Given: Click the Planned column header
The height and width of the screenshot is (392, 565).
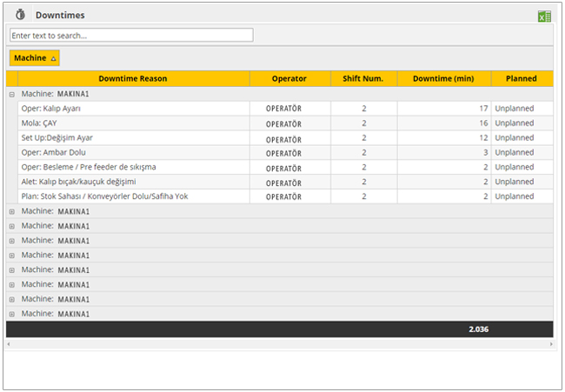Looking at the screenshot, I should click(521, 78).
